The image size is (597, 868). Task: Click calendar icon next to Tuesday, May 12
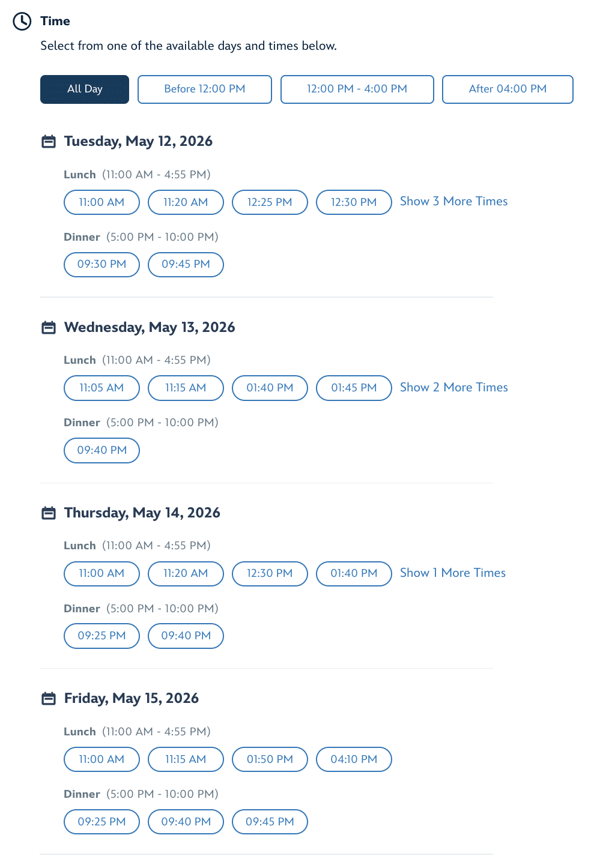coord(49,142)
